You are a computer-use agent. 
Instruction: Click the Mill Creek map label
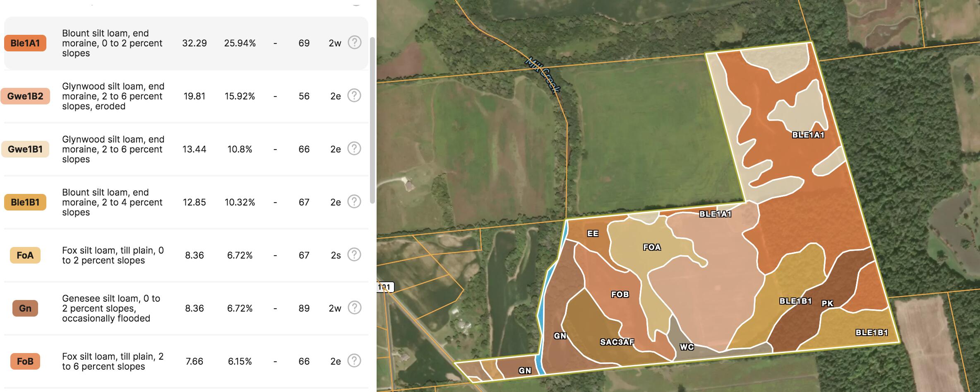[543, 75]
